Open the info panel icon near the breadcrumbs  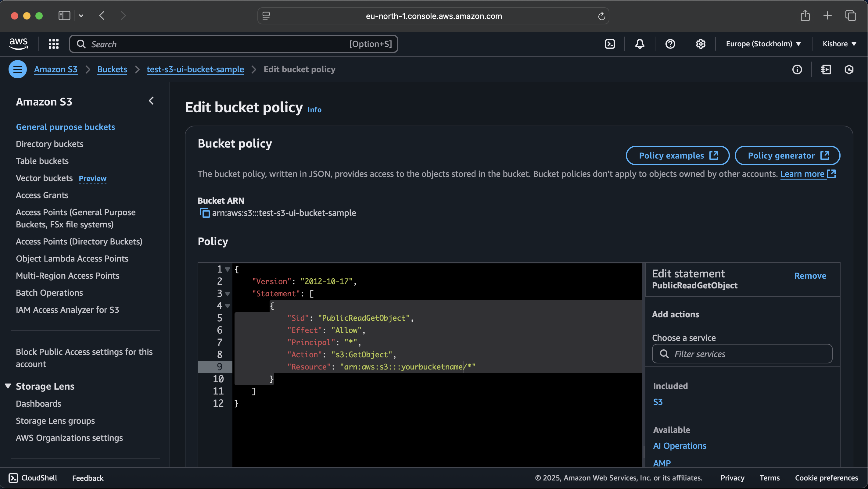(797, 70)
